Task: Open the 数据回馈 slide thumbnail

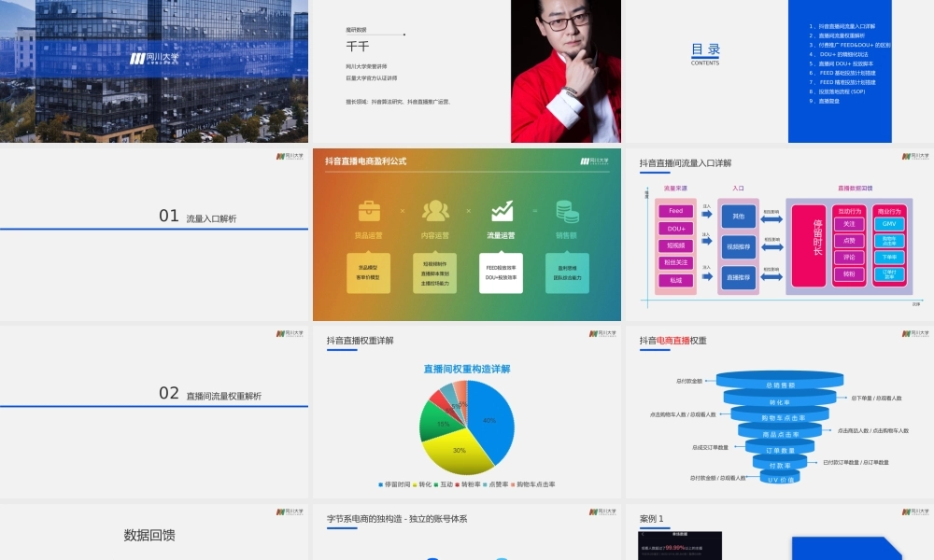Action: [x=154, y=533]
